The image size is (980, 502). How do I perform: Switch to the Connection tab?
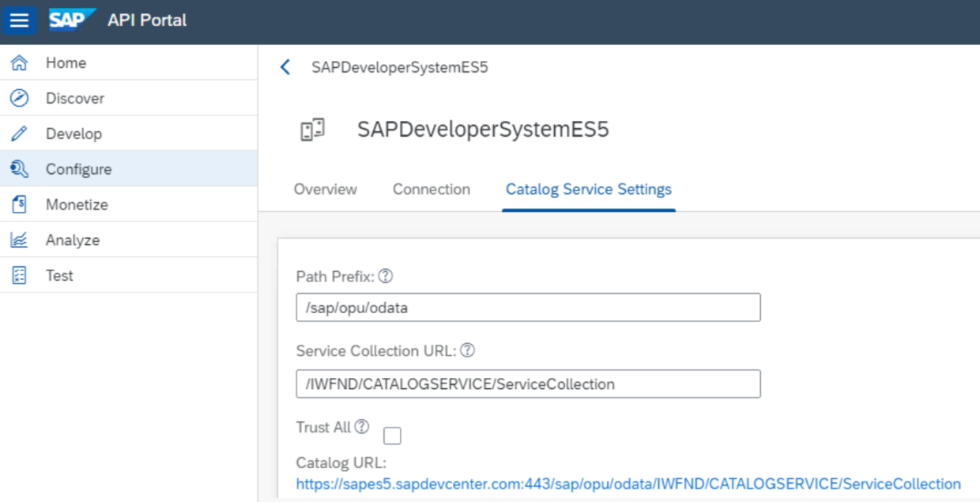pos(432,190)
